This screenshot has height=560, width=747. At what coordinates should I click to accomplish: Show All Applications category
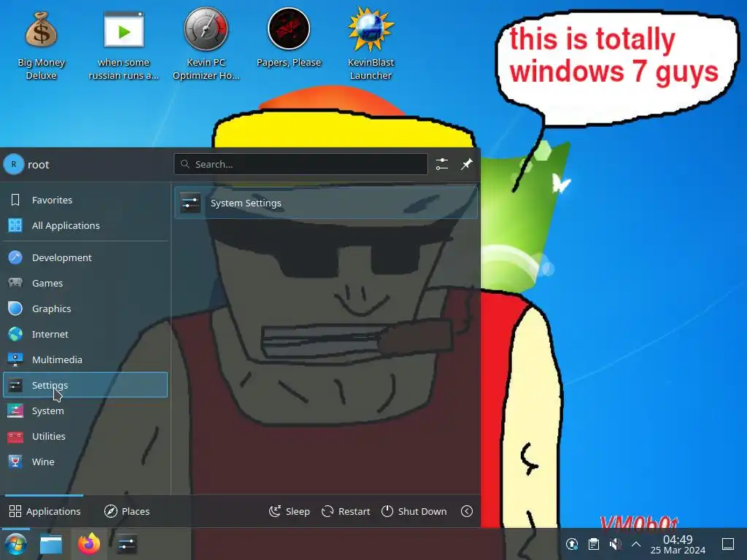85,225
